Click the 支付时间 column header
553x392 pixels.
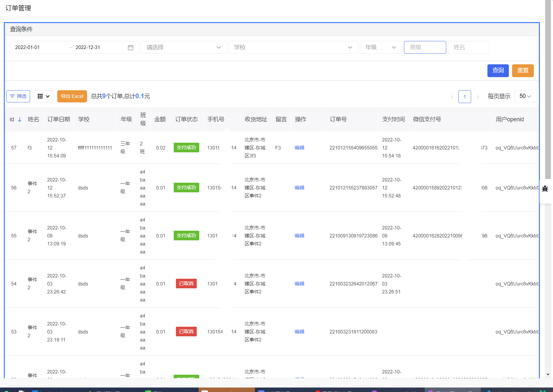[x=393, y=119]
